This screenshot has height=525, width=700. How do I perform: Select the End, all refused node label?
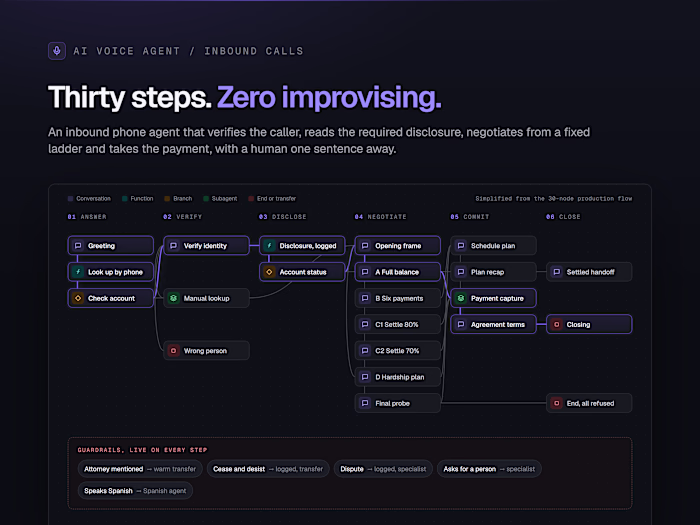point(590,404)
